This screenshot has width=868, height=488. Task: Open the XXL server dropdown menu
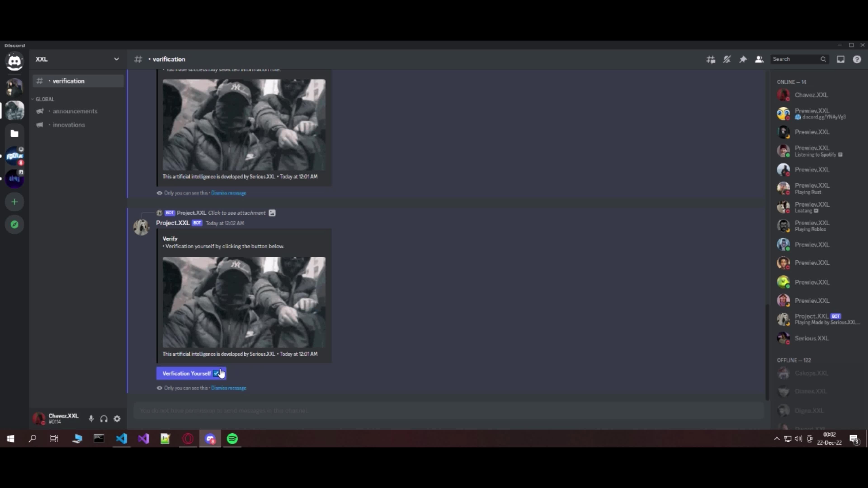point(117,59)
